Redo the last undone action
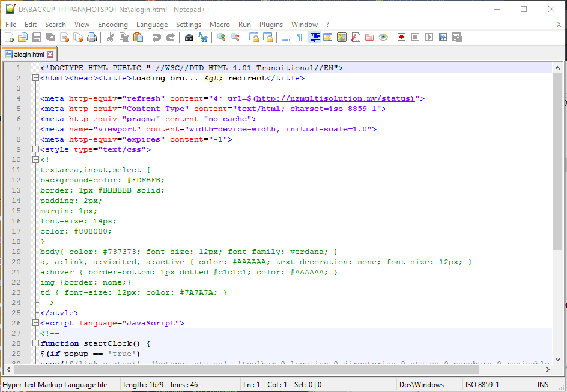 171,37
